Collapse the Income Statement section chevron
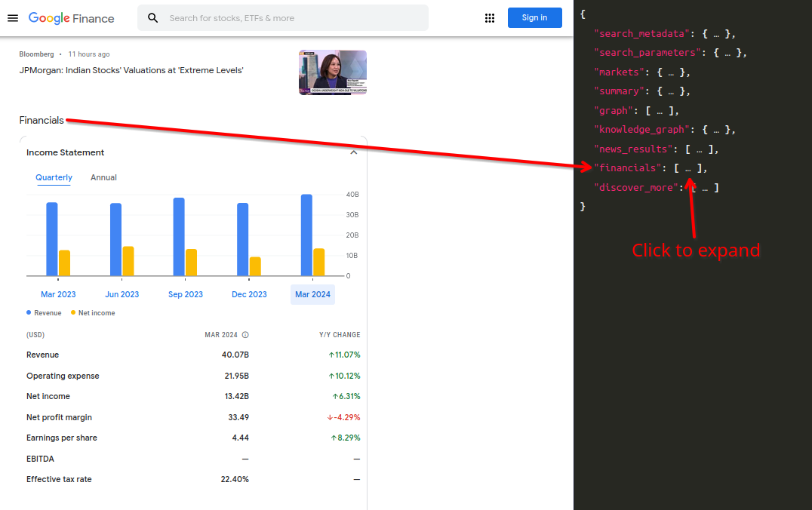Viewport: 812px width, 510px height. [354, 152]
